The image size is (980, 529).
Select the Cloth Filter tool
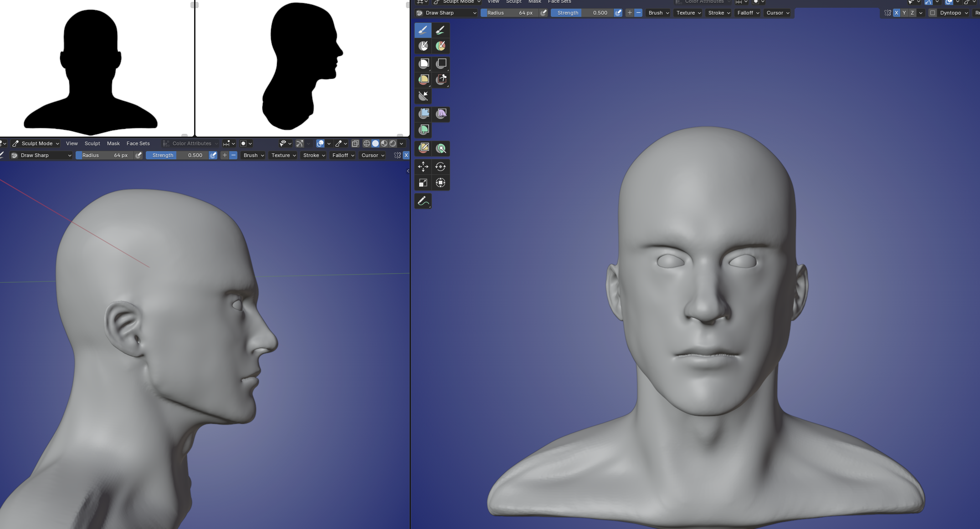click(441, 114)
